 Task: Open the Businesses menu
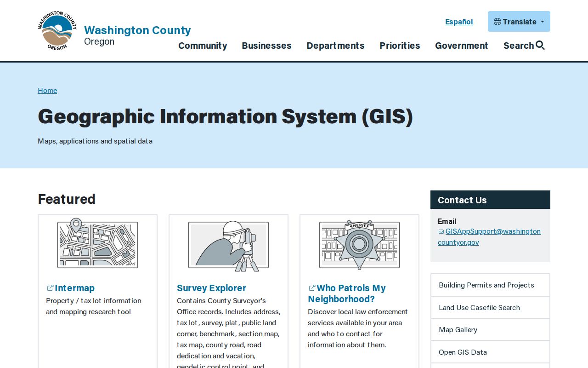coord(266,46)
